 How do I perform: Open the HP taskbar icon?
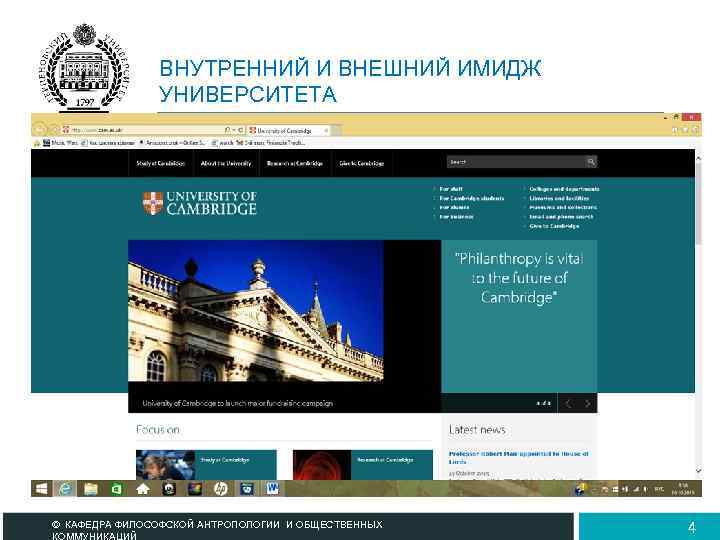221,489
